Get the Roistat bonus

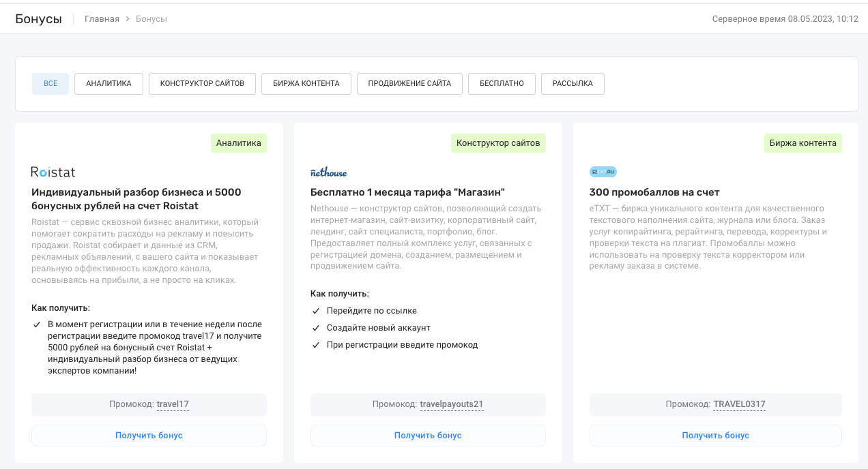pos(149,436)
